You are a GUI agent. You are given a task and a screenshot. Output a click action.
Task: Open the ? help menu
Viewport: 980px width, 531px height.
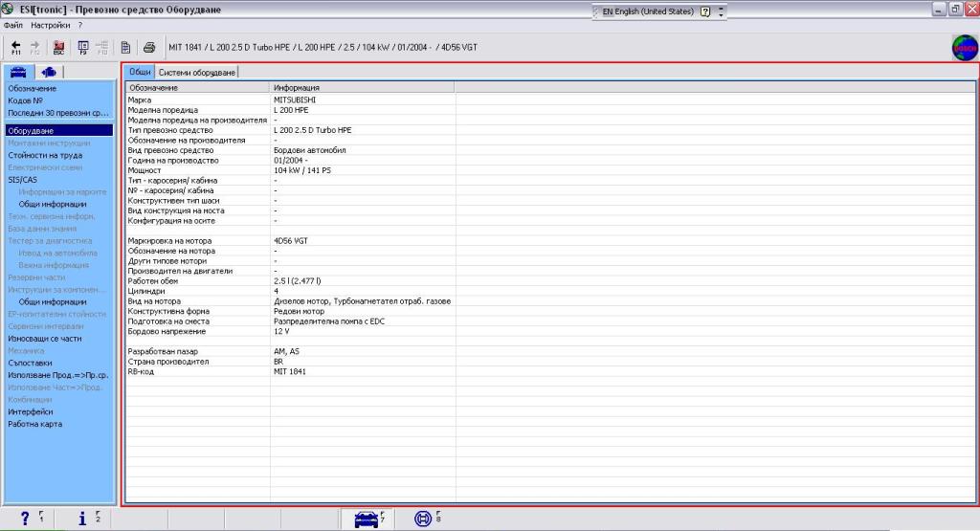[x=80, y=26]
